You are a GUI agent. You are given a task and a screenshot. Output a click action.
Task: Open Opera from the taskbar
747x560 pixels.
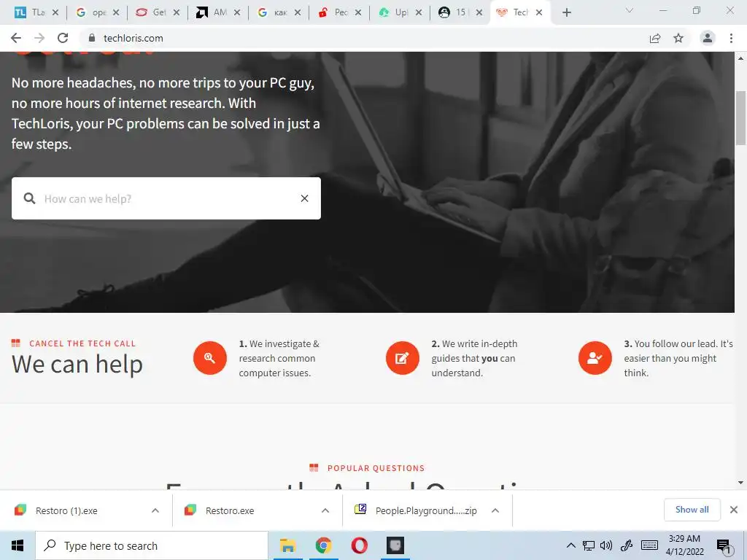point(359,545)
